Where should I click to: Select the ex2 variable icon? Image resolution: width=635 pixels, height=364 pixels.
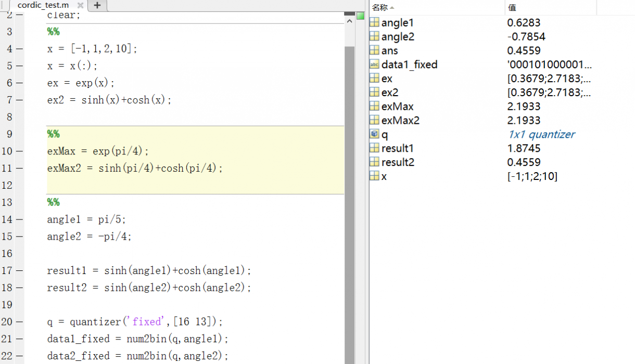[x=374, y=92]
